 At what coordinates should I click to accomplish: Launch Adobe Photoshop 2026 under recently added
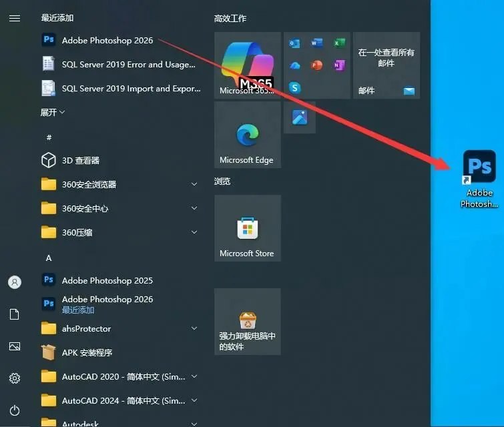(x=97, y=40)
